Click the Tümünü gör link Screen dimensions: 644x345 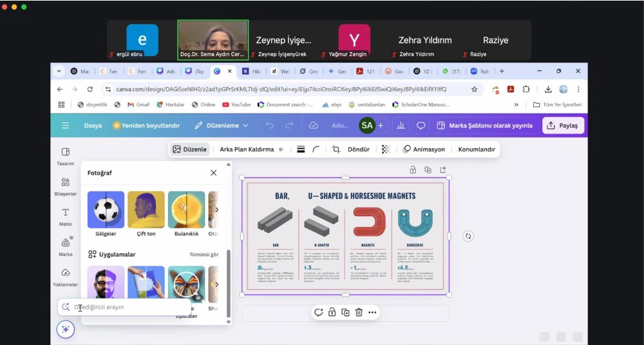[x=204, y=255]
